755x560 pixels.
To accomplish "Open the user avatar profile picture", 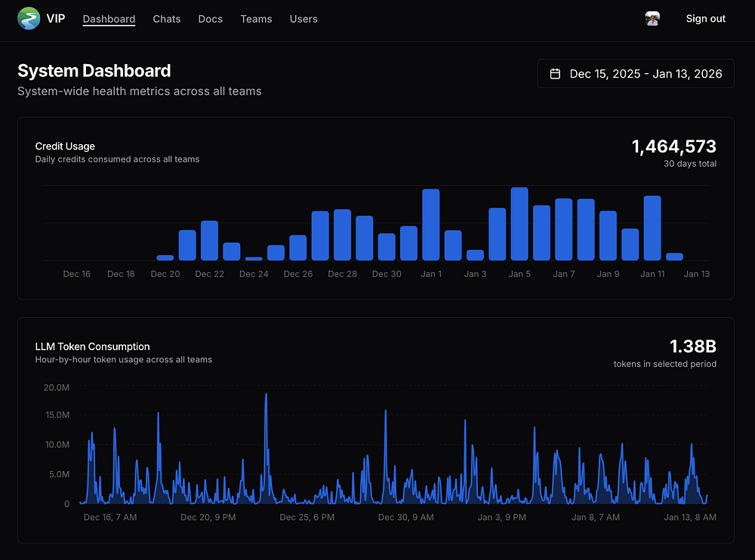I will (653, 19).
